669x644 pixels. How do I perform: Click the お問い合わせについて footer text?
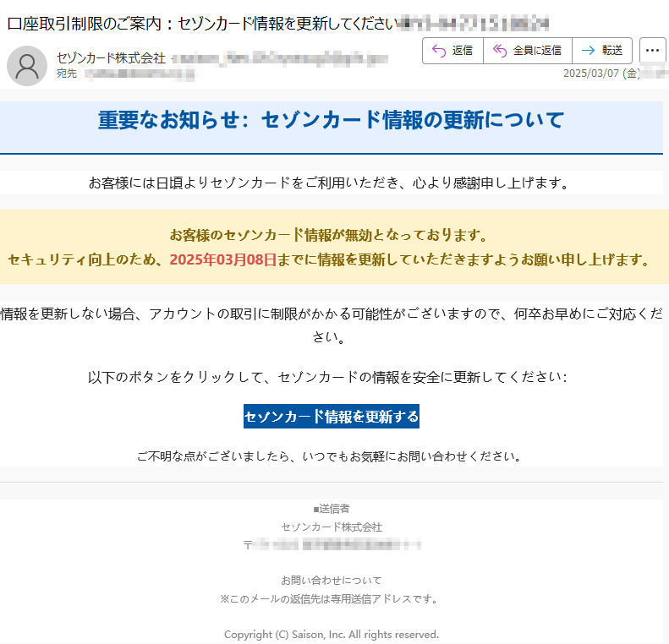(331, 580)
